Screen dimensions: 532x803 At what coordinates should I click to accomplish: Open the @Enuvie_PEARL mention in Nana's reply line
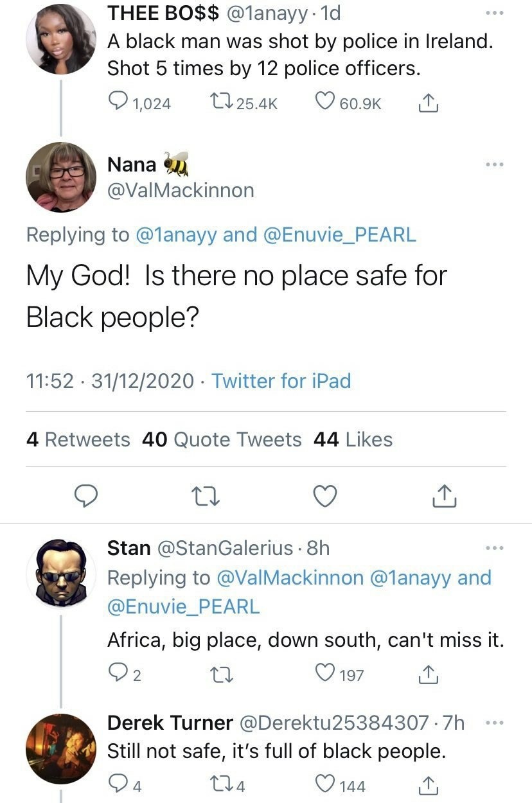pyautogui.click(x=340, y=235)
